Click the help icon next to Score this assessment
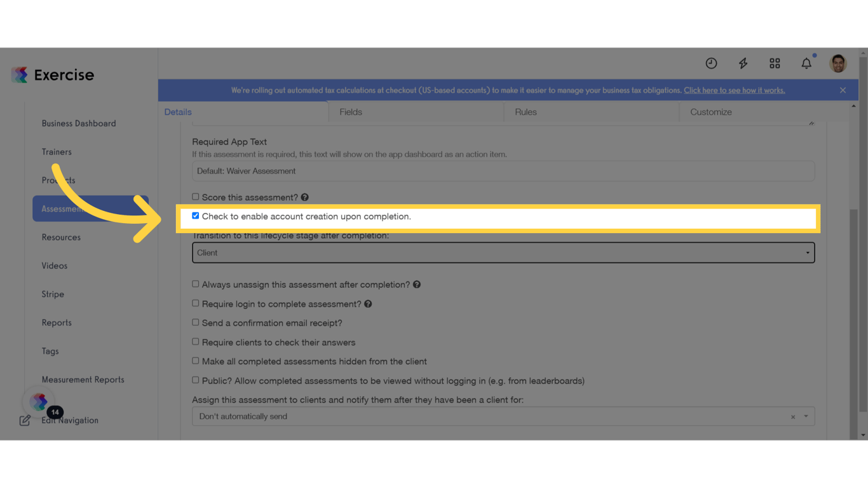The height and width of the screenshot is (488, 868). 304,197
